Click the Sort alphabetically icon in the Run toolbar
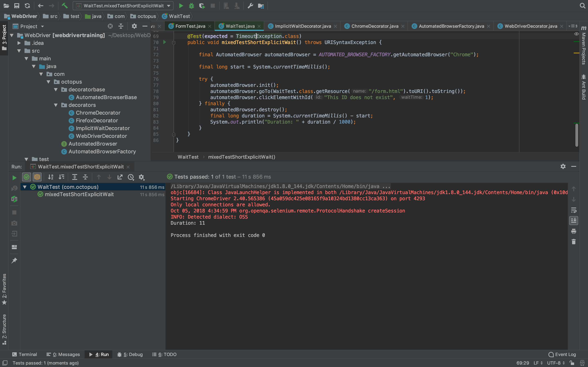Viewport: 588px width, 367px height. pyautogui.click(x=51, y=177)
